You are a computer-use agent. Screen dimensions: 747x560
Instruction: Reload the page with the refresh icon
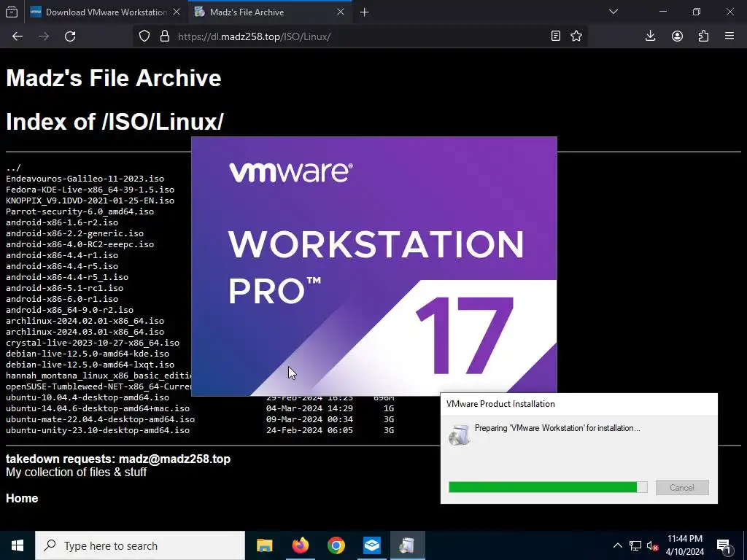point(70,36)
